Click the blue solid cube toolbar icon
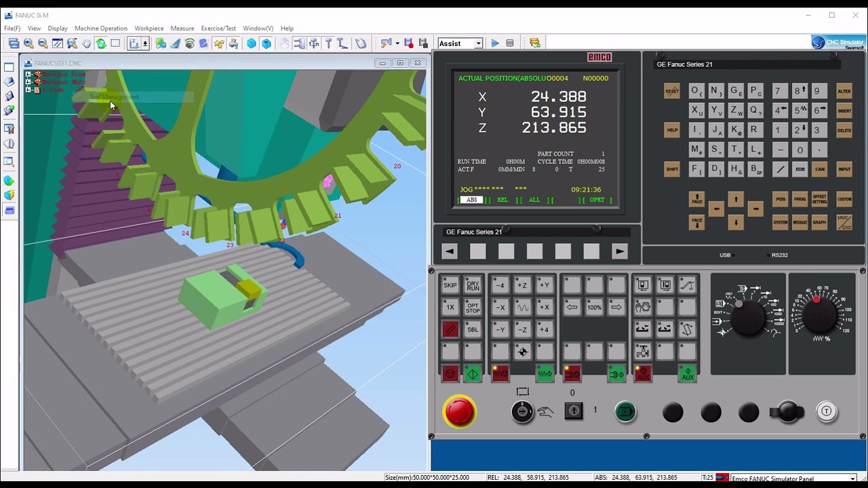Viewport: 868px width, 488px height. pyautogui.click(x=252, y=43)
